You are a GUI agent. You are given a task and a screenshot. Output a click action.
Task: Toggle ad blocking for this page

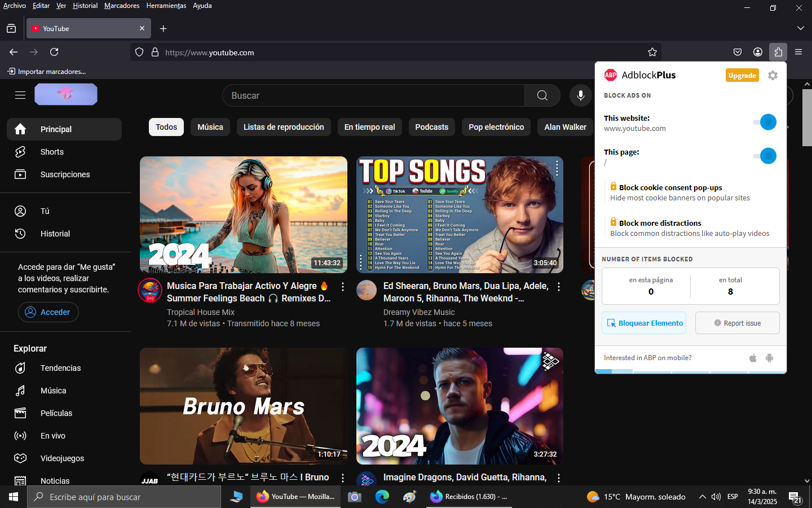[x=766, y=156]
